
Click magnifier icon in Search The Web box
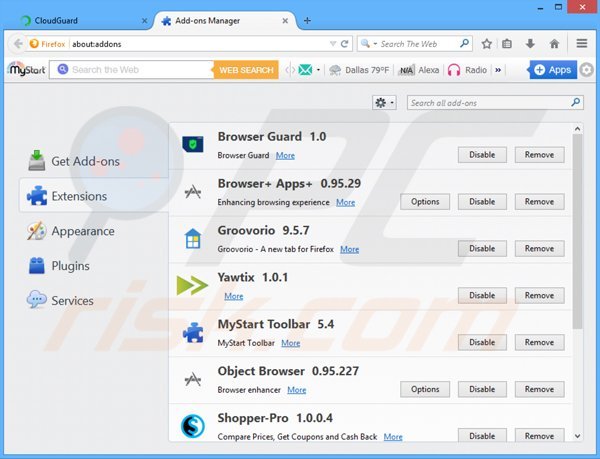(x=465, y=43)
